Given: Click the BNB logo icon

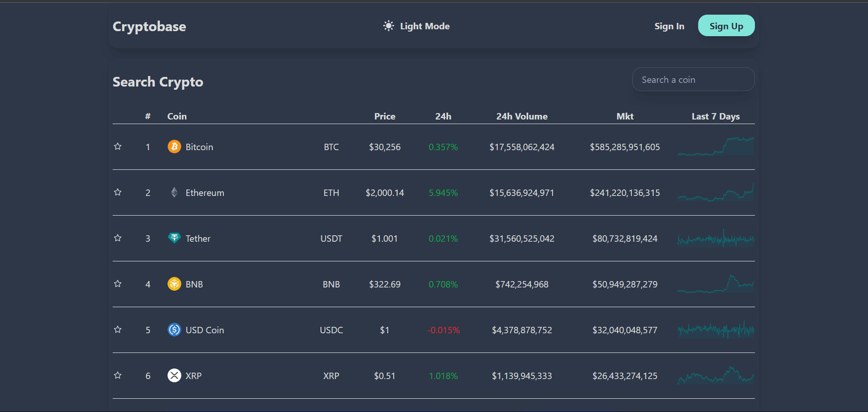Looking at the screenshot, I should coord(174,284).
